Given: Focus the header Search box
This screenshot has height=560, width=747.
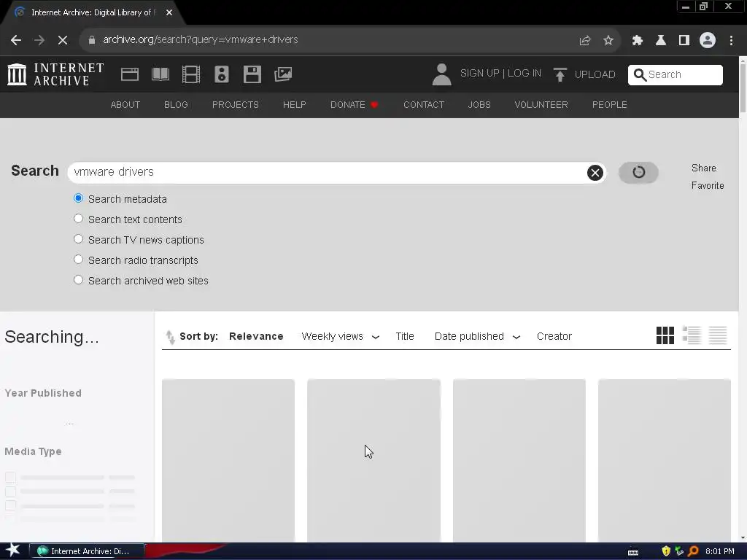Looking at the screenshot, I should (675, 75).
